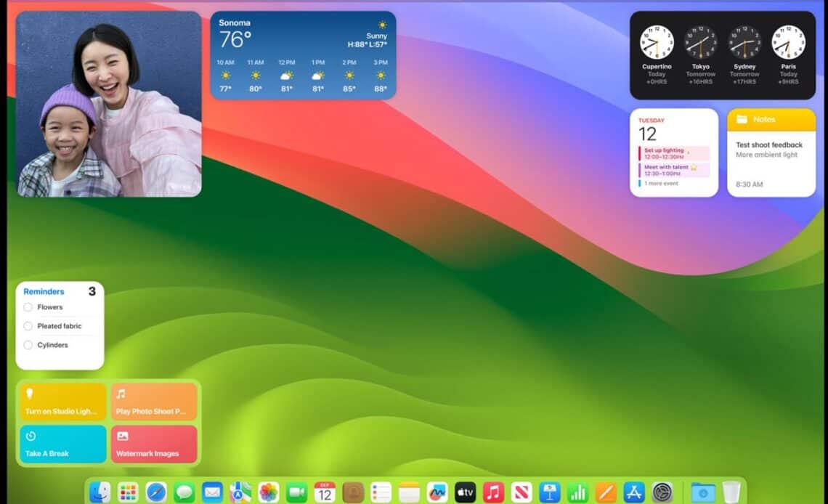Open the Freeform app in the dock
Image resolution: width=828 pixels, height=504 pixels.
point(437,492)
